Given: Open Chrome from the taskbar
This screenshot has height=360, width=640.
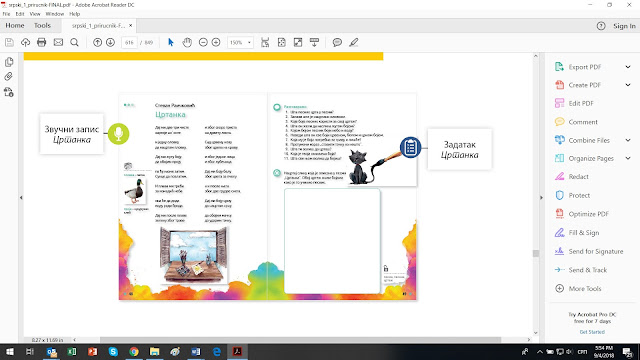Looking at the screenshot, I should pos(134,351).
